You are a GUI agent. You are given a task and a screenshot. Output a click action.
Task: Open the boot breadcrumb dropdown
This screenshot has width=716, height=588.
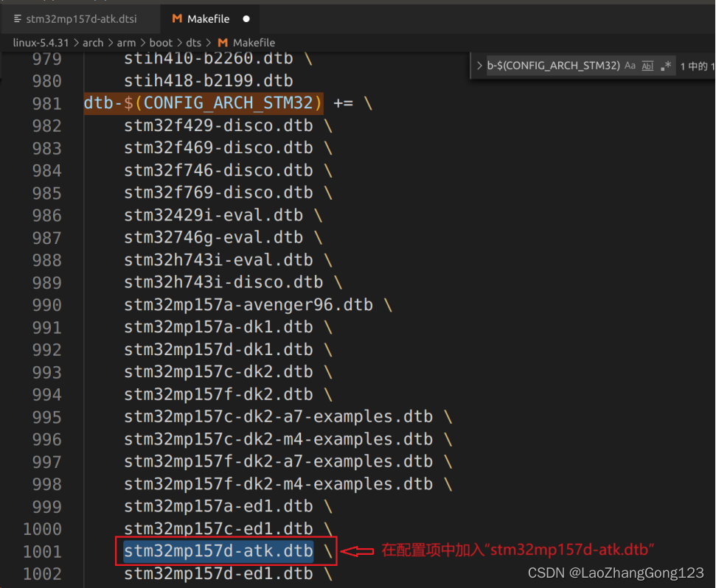click(161, 43)
